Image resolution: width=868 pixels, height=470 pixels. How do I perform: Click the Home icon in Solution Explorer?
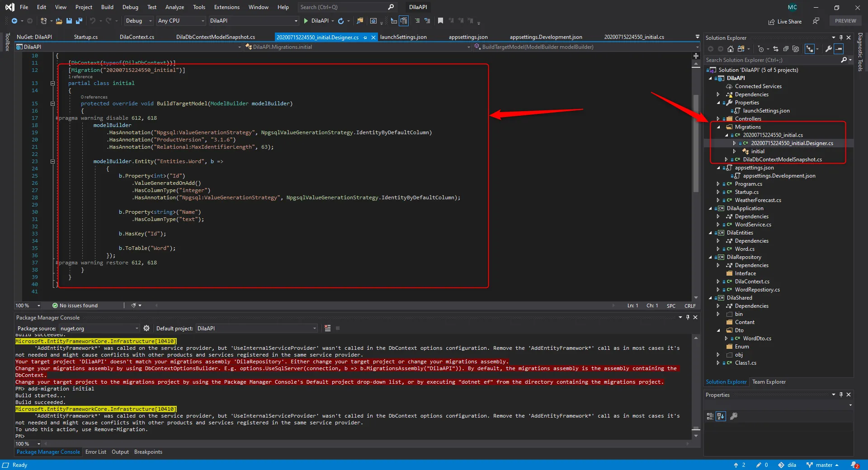click(x=730, y=49)
